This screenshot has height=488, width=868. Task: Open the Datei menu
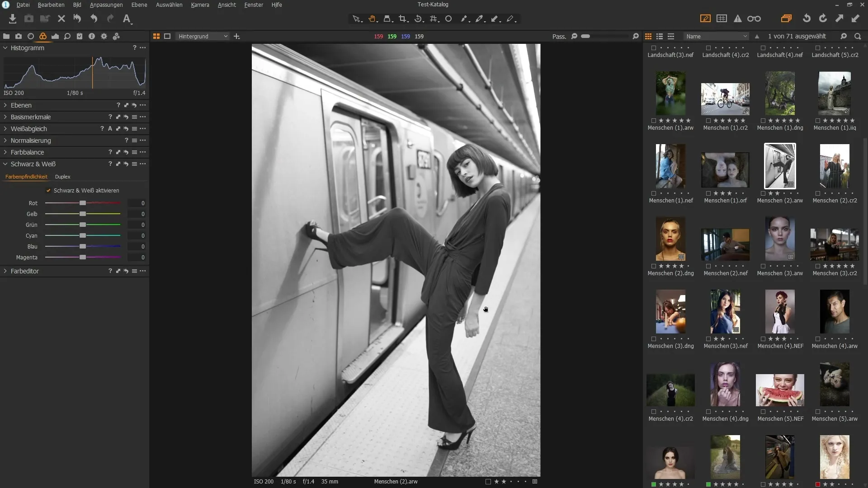23,5
